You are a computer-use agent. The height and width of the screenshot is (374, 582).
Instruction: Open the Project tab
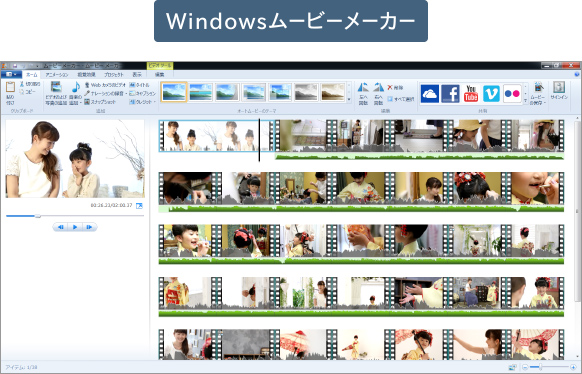(x=114, y=75)
